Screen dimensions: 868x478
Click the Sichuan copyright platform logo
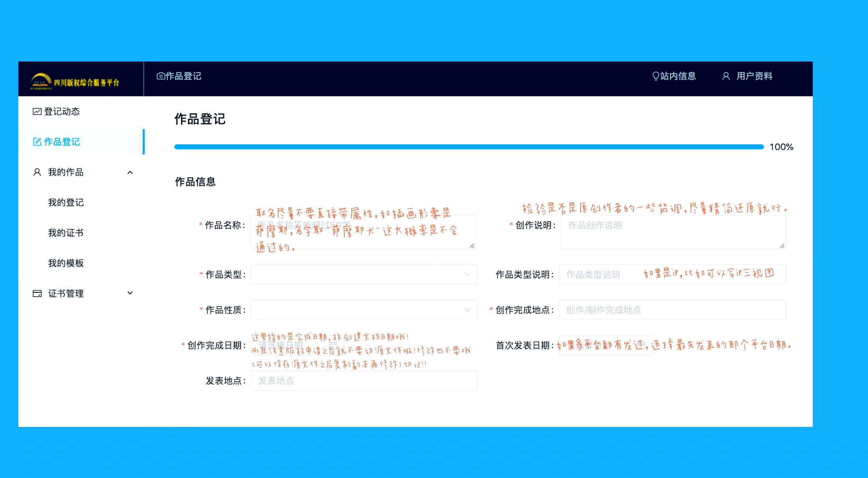coord(75,81)
